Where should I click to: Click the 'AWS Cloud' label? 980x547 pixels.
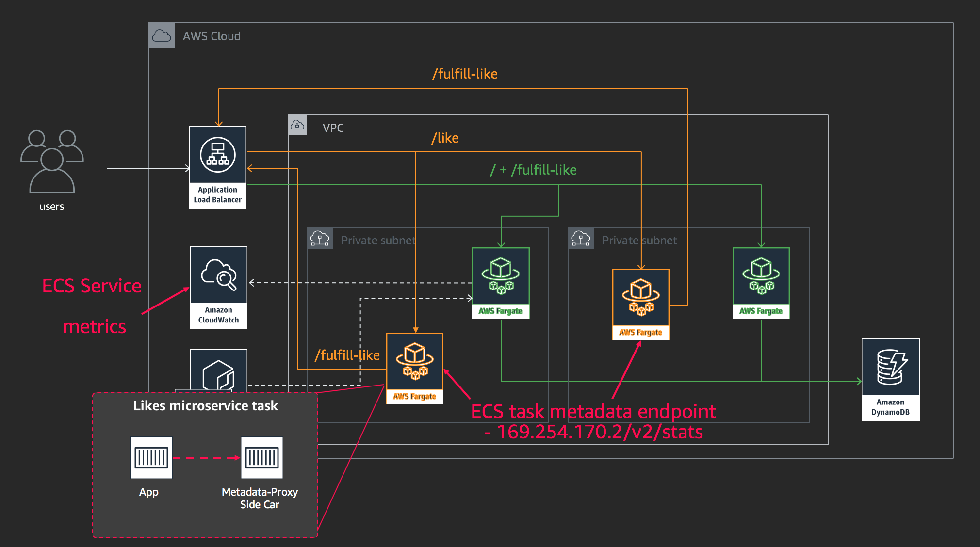point(212,36)
